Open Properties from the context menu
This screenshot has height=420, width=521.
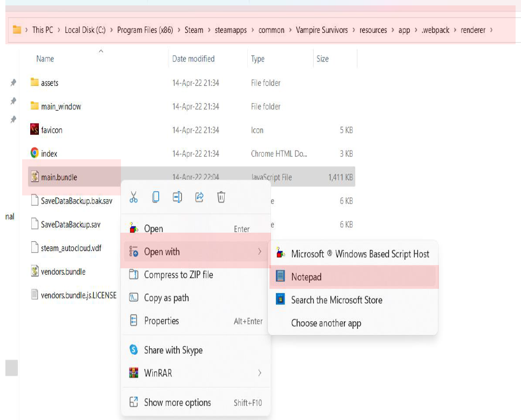(196, 320)
